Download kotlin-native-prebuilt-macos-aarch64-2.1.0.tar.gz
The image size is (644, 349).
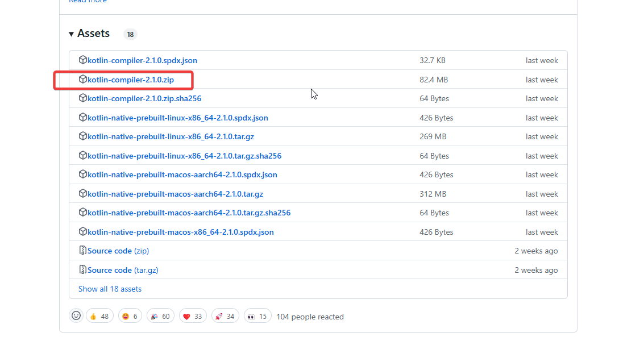[175, 194]
